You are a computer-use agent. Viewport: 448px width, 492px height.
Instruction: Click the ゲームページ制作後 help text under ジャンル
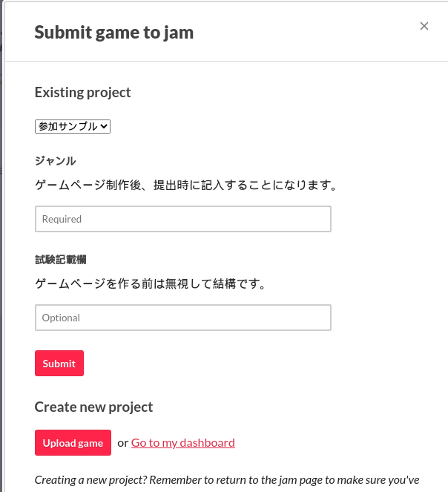(185, 186)
